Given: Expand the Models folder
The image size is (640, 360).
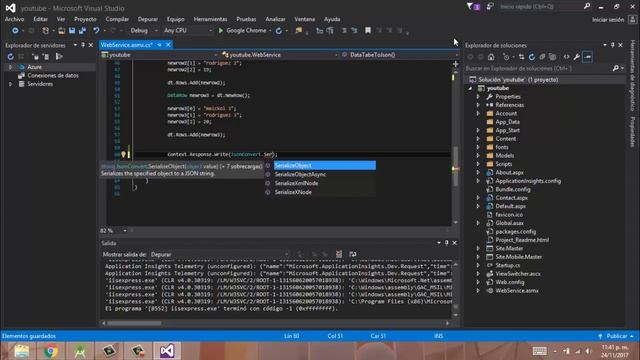Looking at the screenshot, I should (x=478, y=156).
